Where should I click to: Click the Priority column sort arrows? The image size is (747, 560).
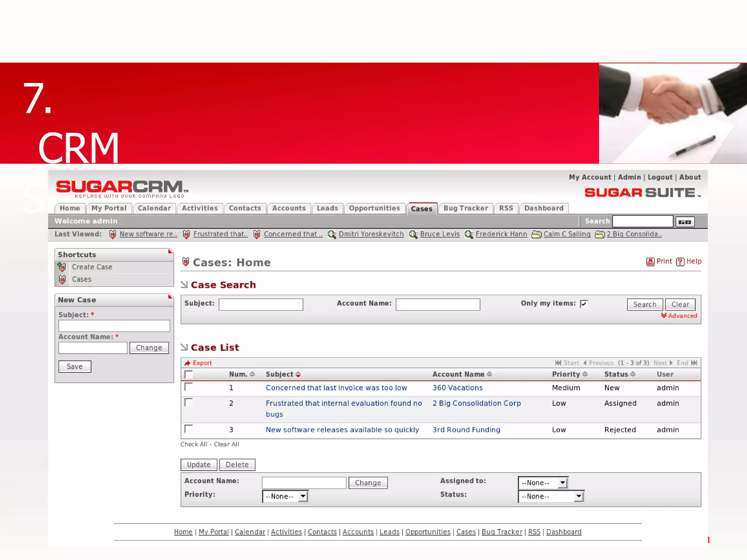(x=585, y=374)
